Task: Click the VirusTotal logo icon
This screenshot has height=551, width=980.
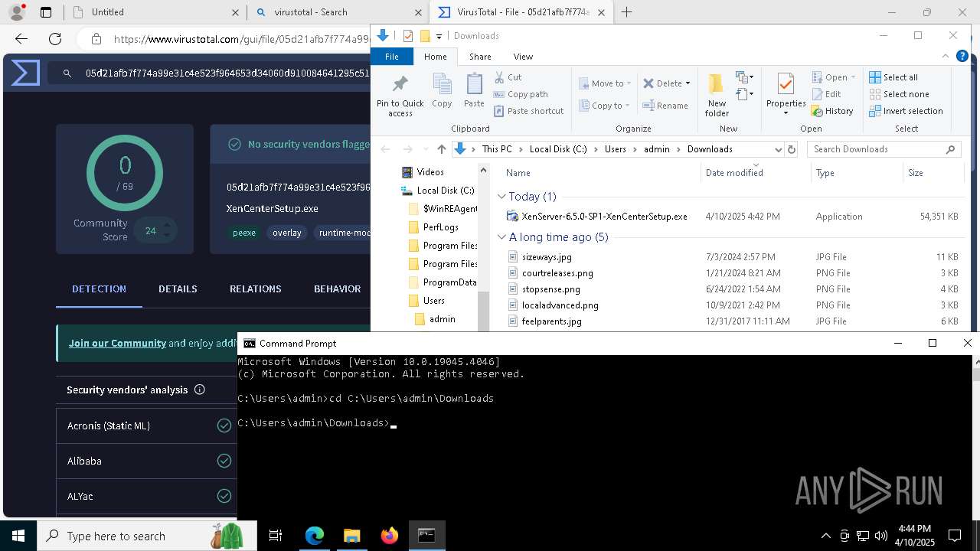Action: tap(25, 73)
